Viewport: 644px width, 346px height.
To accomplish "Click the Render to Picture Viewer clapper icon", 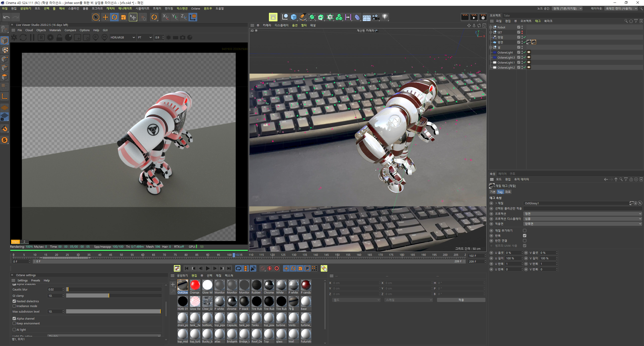I will click(474, 17).
